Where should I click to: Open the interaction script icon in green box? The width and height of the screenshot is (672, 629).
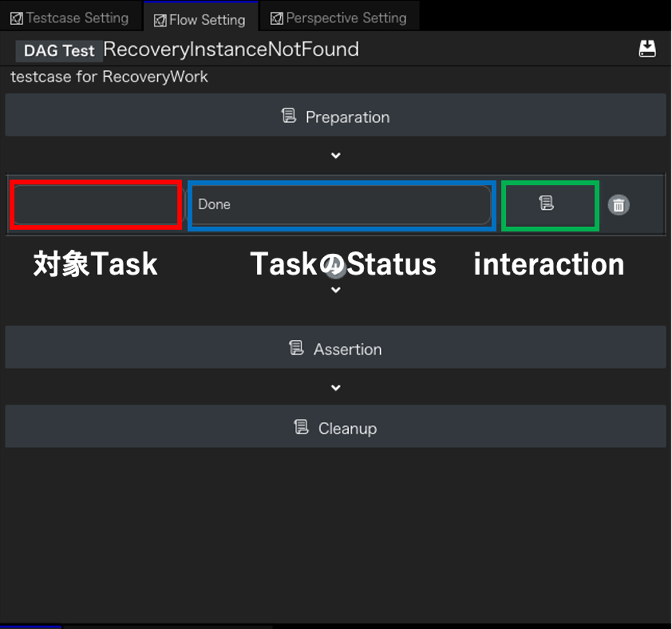coord(547,203)
